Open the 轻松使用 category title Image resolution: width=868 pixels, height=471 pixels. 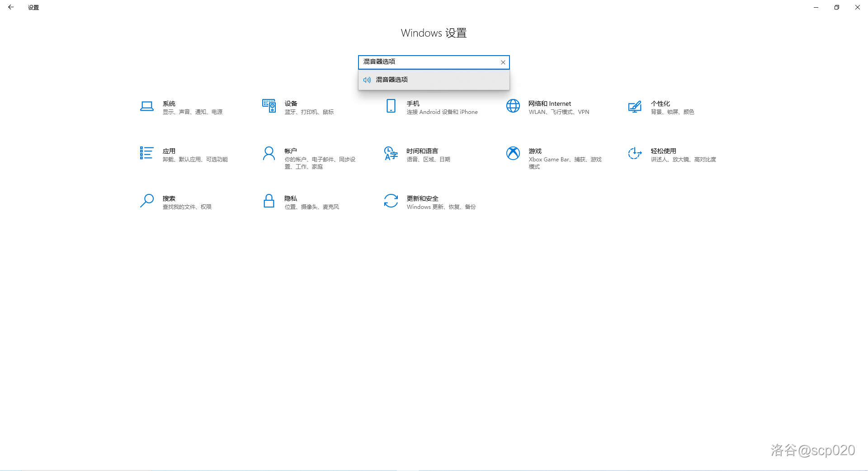tap(664, 151)
